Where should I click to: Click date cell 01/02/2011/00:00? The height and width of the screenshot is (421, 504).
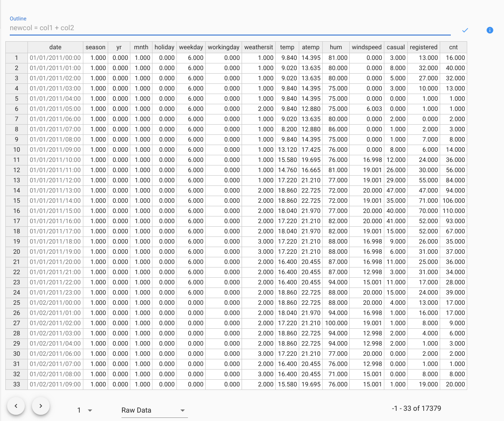pos(55,303)
